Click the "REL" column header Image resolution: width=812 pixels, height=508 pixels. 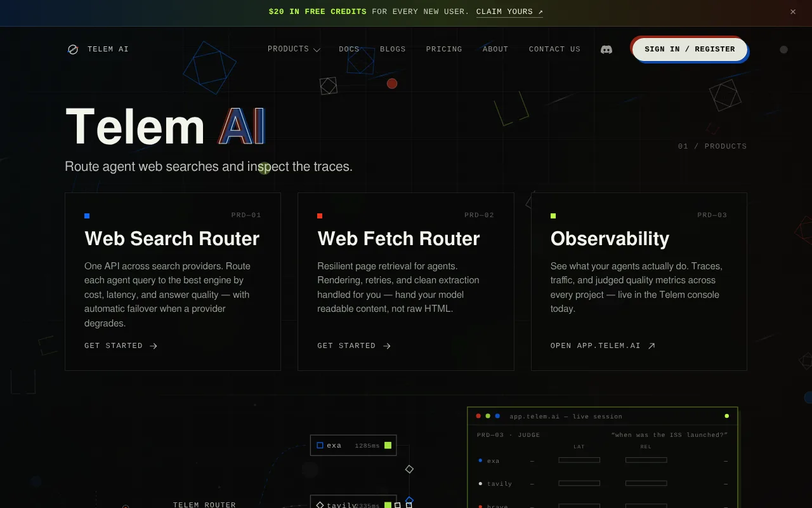646,446
